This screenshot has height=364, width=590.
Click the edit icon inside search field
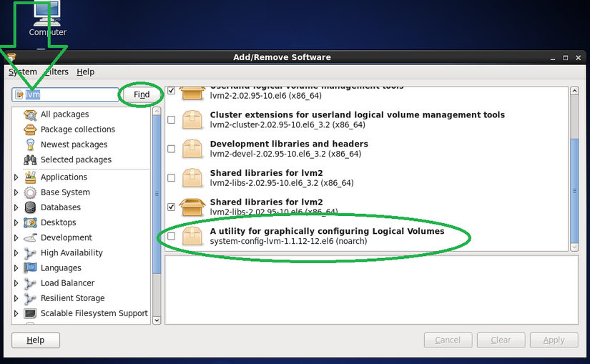click(x=19, y=94)
